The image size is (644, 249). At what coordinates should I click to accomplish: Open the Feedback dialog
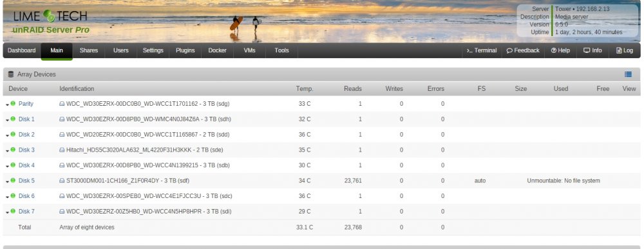[x=523, y=50]
